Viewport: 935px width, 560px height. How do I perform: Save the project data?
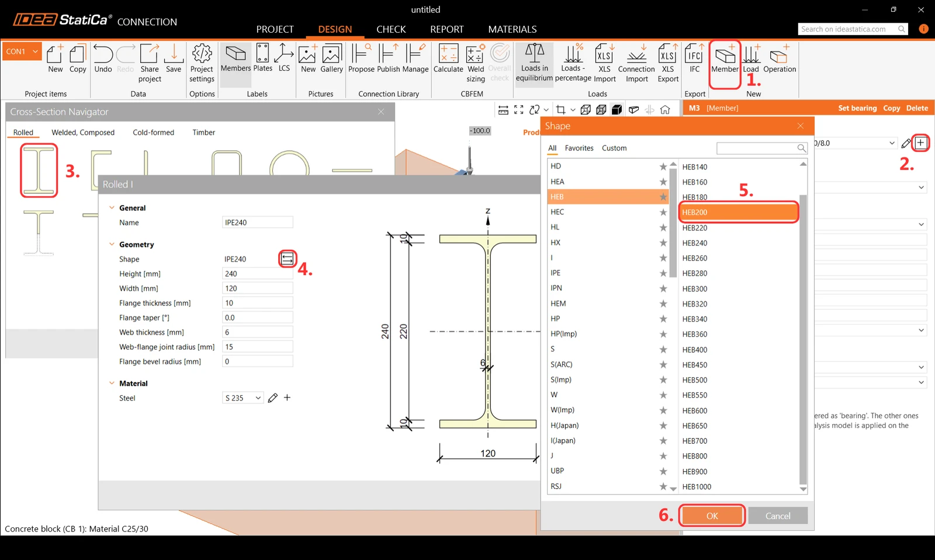point(174,59)
